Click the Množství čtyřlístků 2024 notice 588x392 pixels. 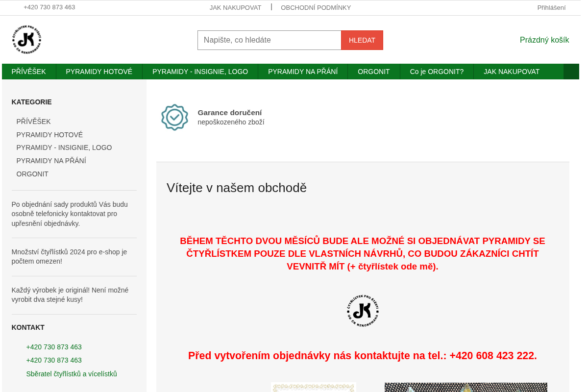click(70, 257)
